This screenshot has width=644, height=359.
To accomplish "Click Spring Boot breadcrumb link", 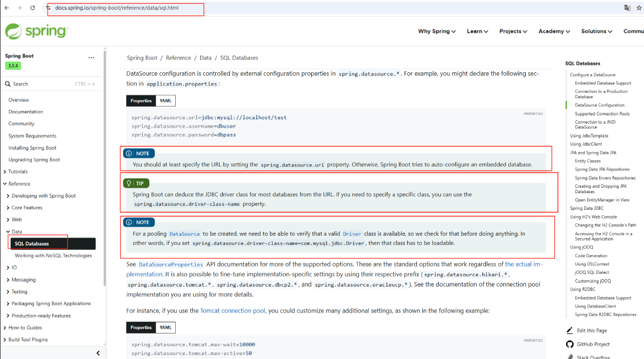I will 142,58.
